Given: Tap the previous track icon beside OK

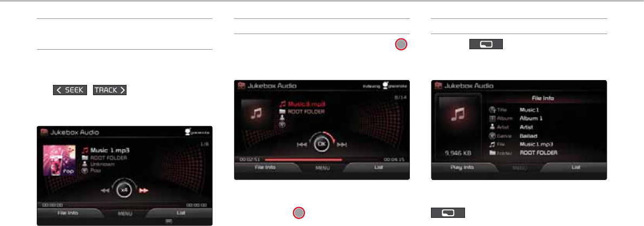Looking at the screenshot, I should tap(302, 145).
